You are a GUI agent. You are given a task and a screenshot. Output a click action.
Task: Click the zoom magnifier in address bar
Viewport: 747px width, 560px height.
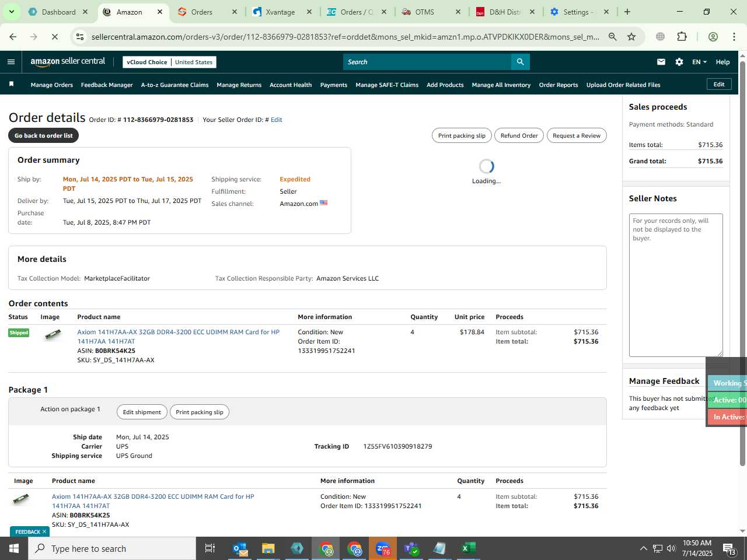(x=613, y=37)
